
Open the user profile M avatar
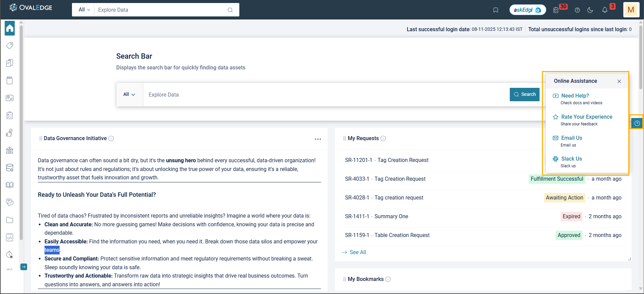tap(631, 9)
